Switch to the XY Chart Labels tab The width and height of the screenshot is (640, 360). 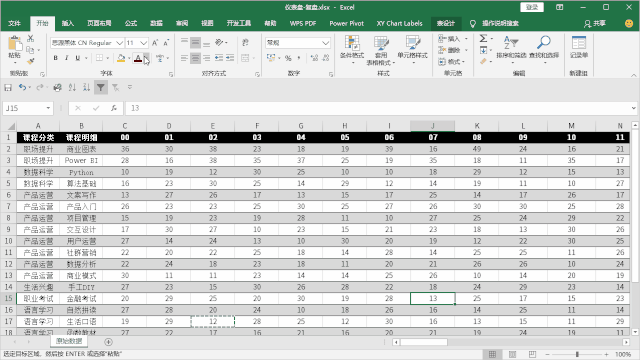pyautogui.click(x=399, y=23)
